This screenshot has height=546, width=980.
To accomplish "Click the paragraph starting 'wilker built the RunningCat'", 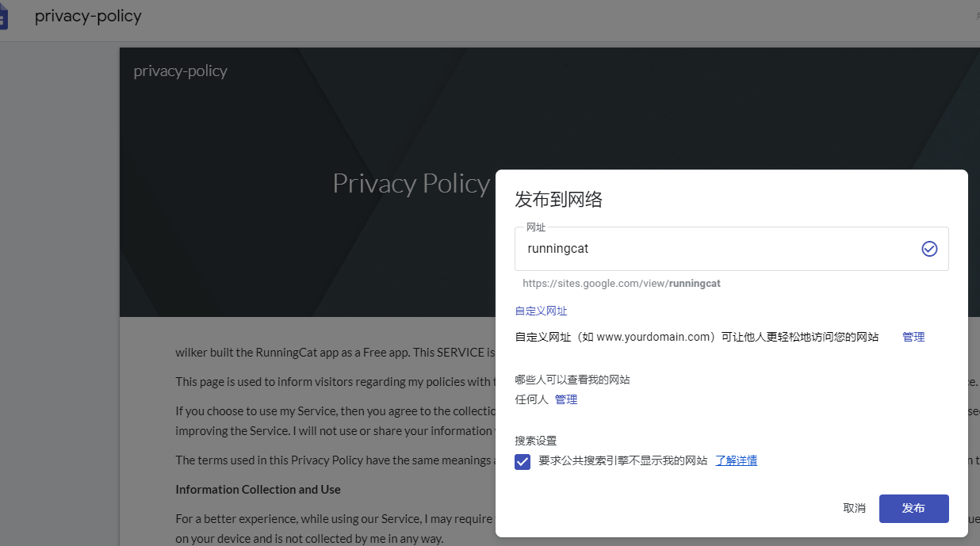I will [x=335, y=352].
